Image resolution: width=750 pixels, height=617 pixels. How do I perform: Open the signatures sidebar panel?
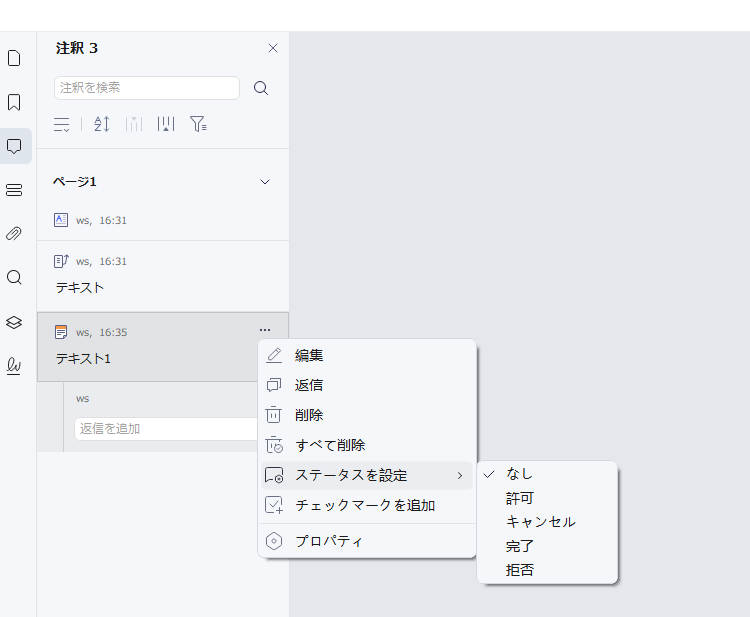(x=14, y=366)
